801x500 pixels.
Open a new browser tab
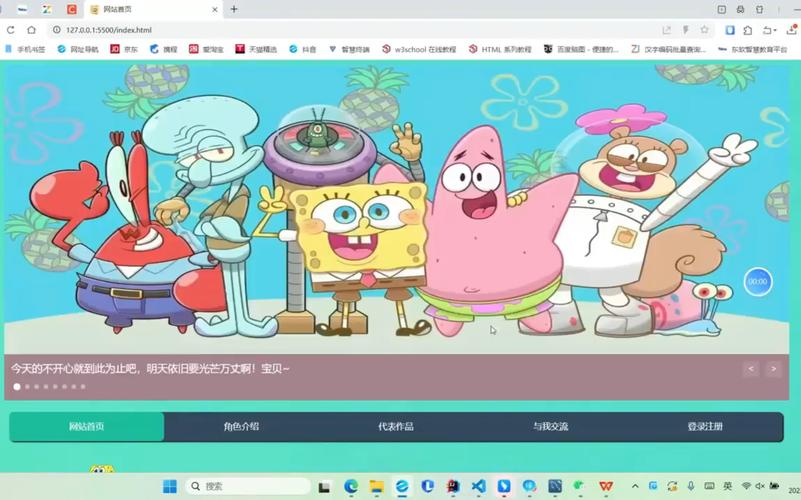click(234, 9)
